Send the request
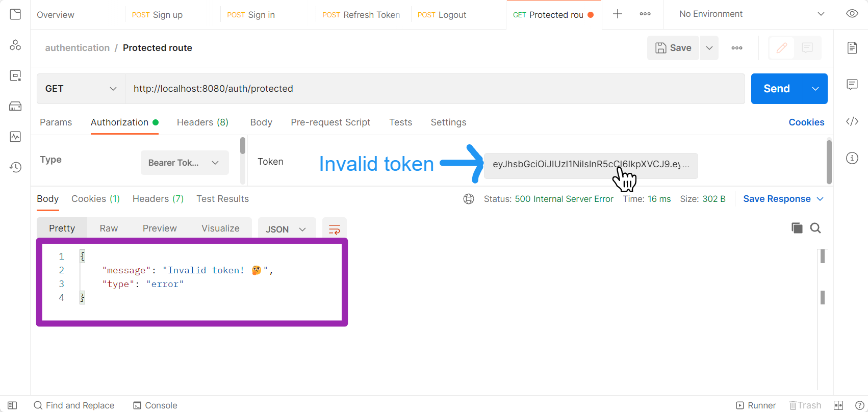The height and width of the screenshot is (412, 868). pos(777,89)
